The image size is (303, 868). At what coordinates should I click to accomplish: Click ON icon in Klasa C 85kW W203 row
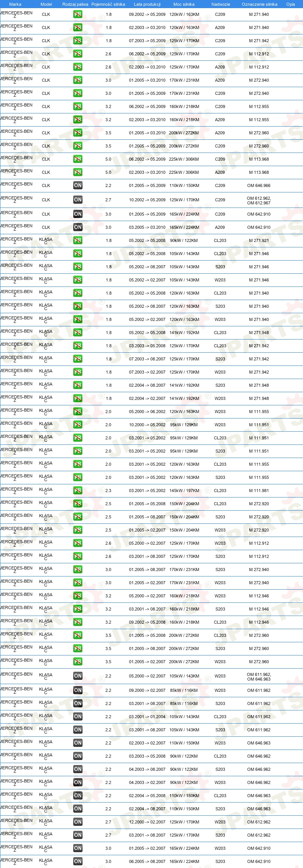pyautogui.click(x=78, y=690)
